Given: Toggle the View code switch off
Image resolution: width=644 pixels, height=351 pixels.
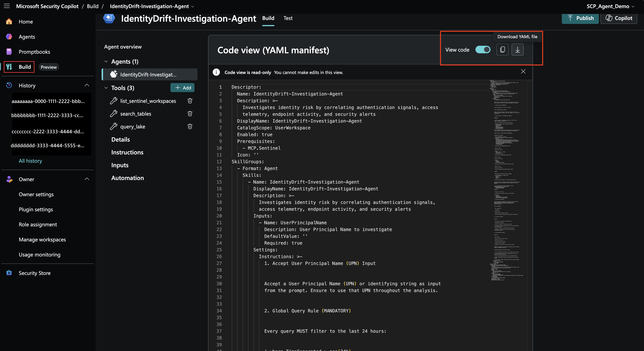Looking at the screenshot, I should click(x=483, y=50).
